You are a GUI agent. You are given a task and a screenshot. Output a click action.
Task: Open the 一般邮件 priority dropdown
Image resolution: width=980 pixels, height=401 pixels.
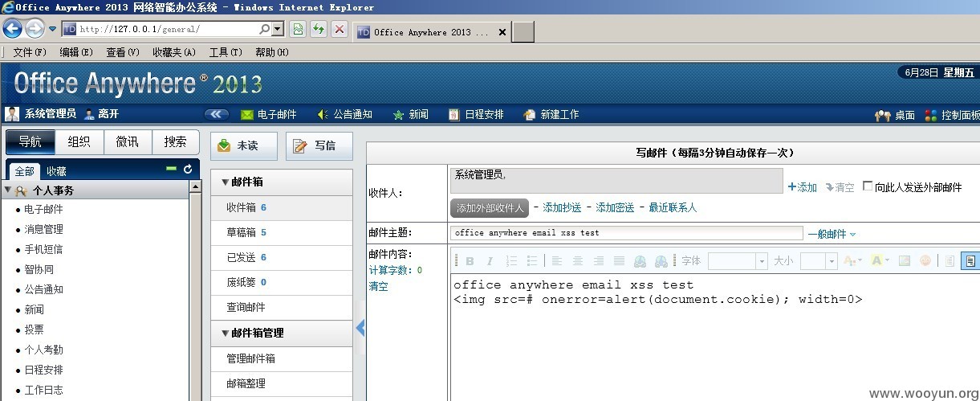tap(832, 234)
